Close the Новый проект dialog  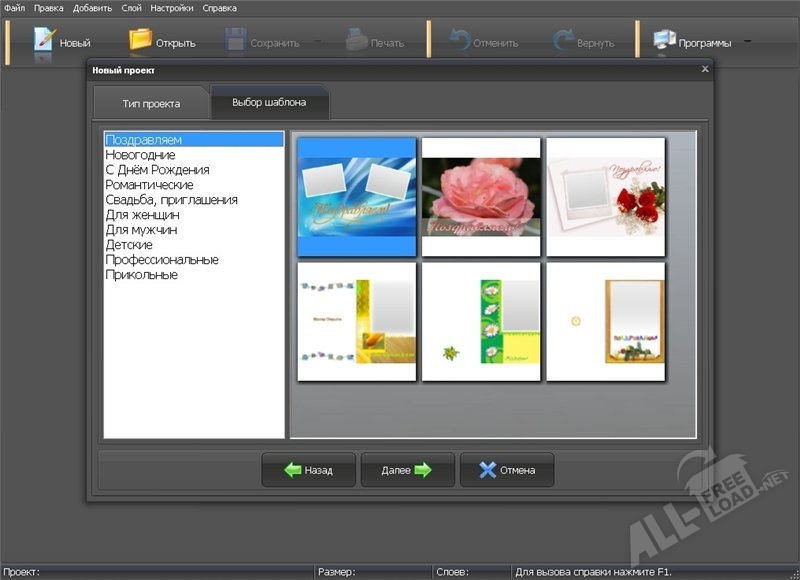(705, 69)
